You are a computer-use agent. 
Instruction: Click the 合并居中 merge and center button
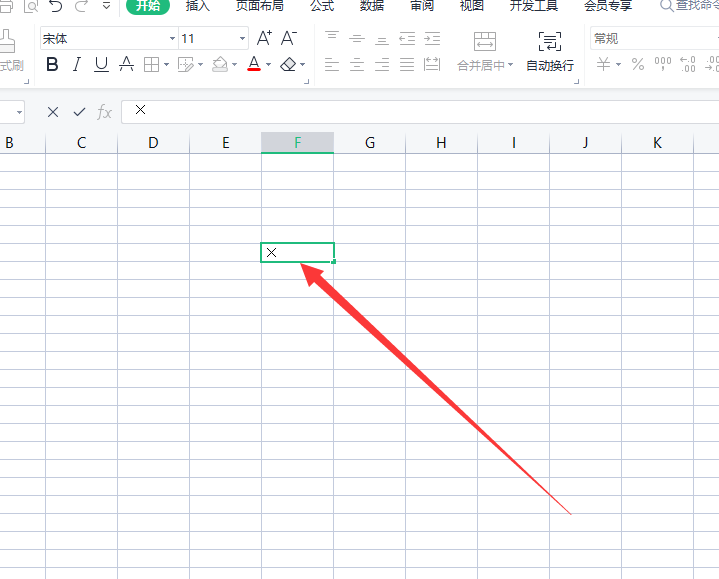pyautogui.click(x=484, y=51)
